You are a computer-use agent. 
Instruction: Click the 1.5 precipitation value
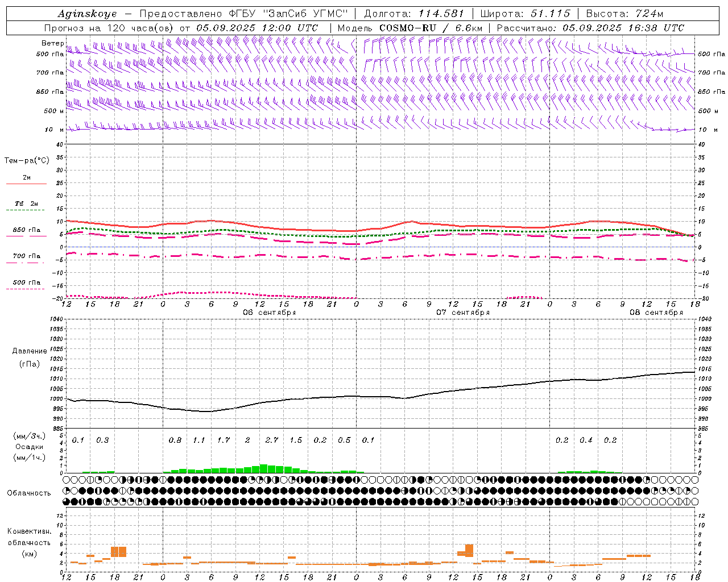pos(296,440)
